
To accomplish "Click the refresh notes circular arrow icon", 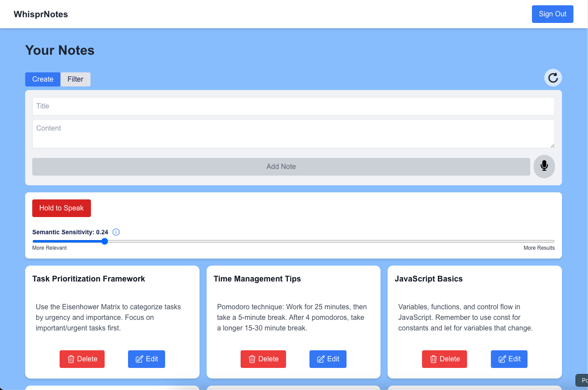I will pyautogui.click(x=553, y=78).
